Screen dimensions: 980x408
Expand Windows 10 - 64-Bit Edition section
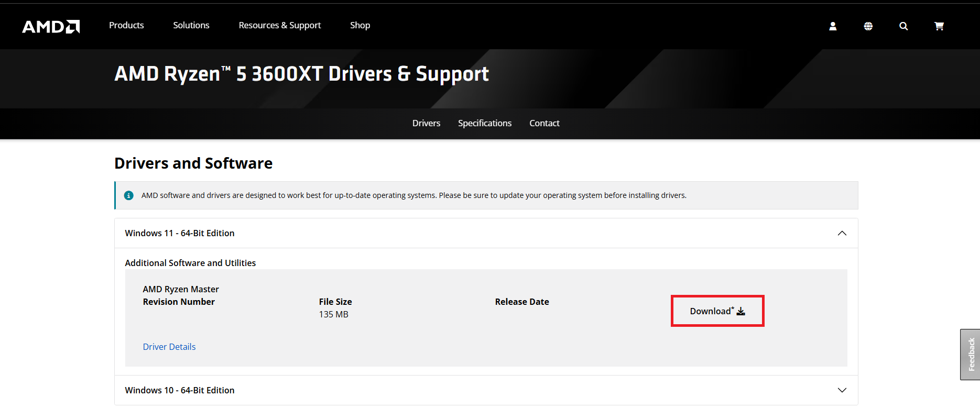pyautogui.click(x=486, y=390)
